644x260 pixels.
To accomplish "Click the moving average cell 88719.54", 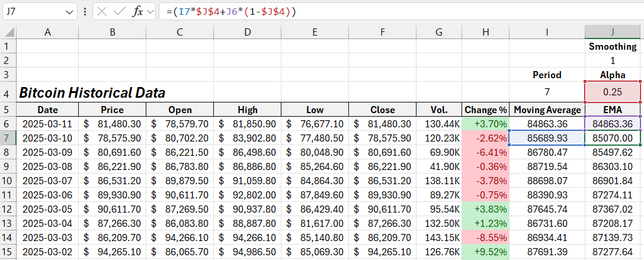I will tap(547, 166).
